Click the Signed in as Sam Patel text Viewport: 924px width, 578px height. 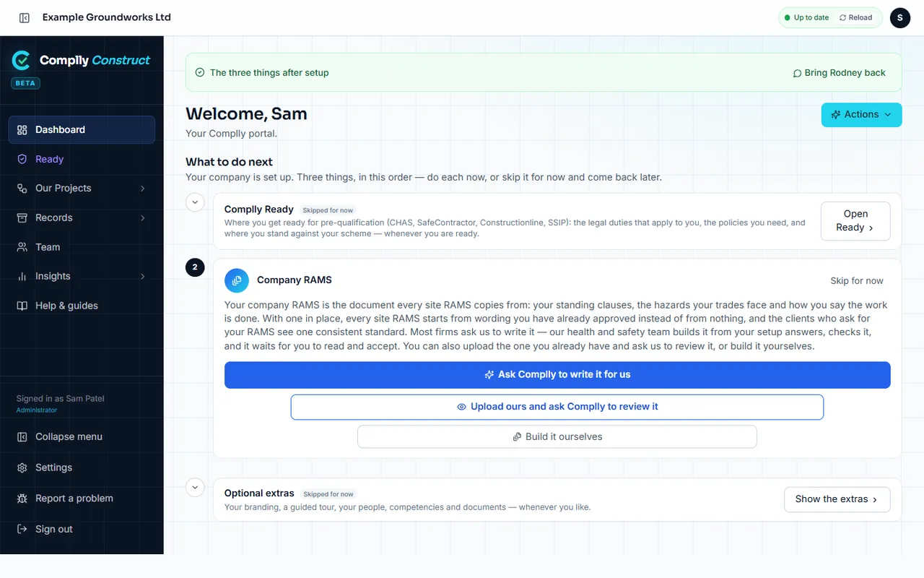tap(61, 399)
